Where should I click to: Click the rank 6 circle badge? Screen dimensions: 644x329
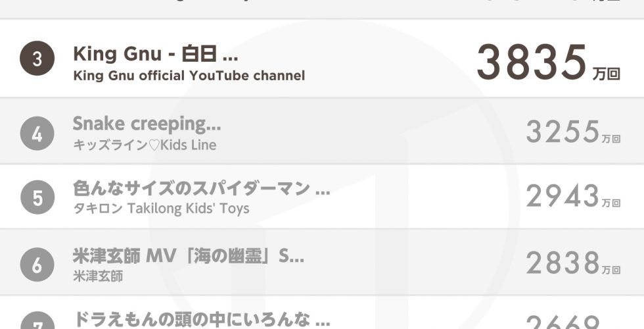[37, 265]
